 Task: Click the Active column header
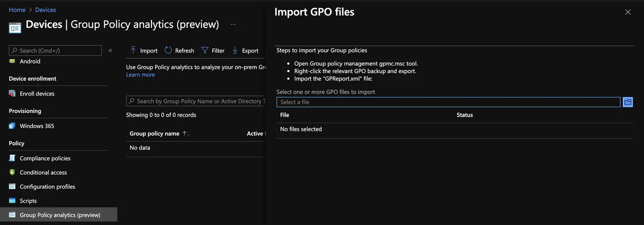pyautogui.click(x=255, y=133)
